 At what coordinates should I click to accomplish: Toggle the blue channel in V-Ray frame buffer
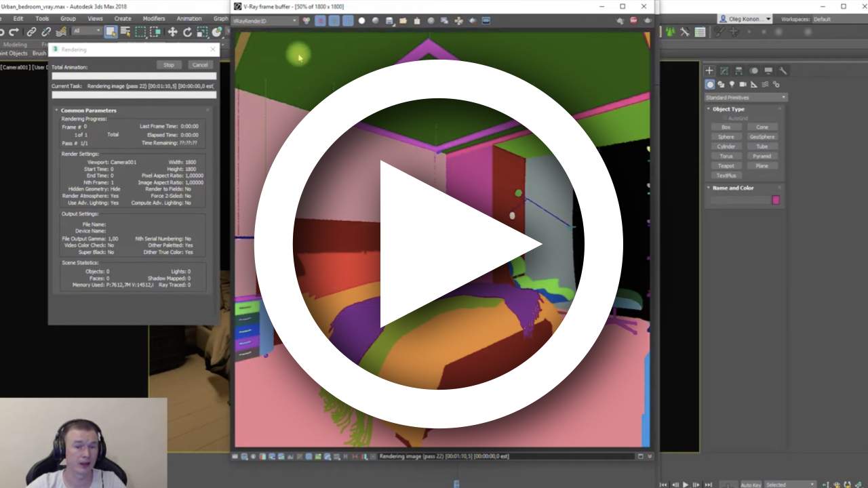(348, 21)
